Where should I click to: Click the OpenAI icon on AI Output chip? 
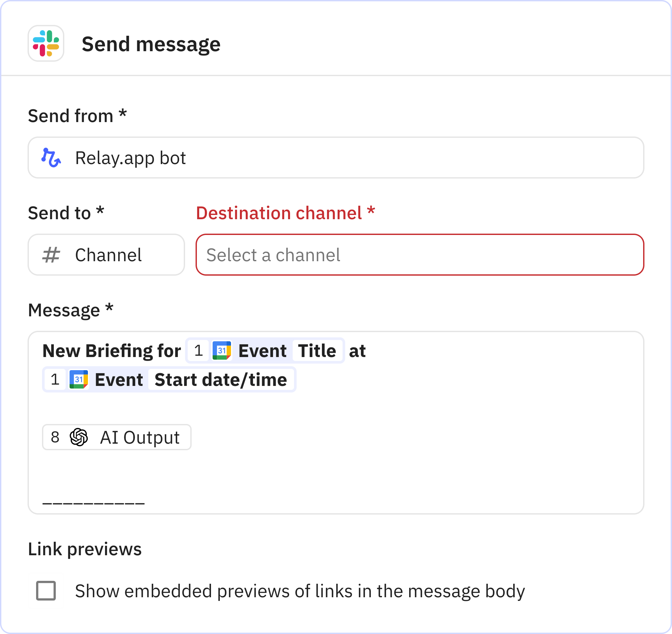pyautogui.click(x=79, y=437)
